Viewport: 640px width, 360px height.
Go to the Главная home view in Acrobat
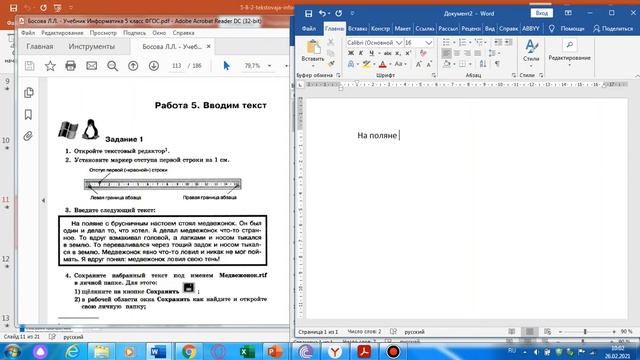pyautogui.click(x=40, y=47)
